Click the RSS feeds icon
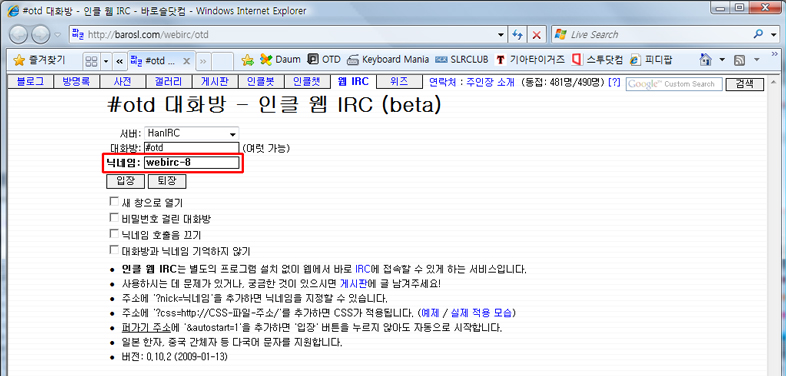This screenshot has height=376, width=786. point(739,60)
